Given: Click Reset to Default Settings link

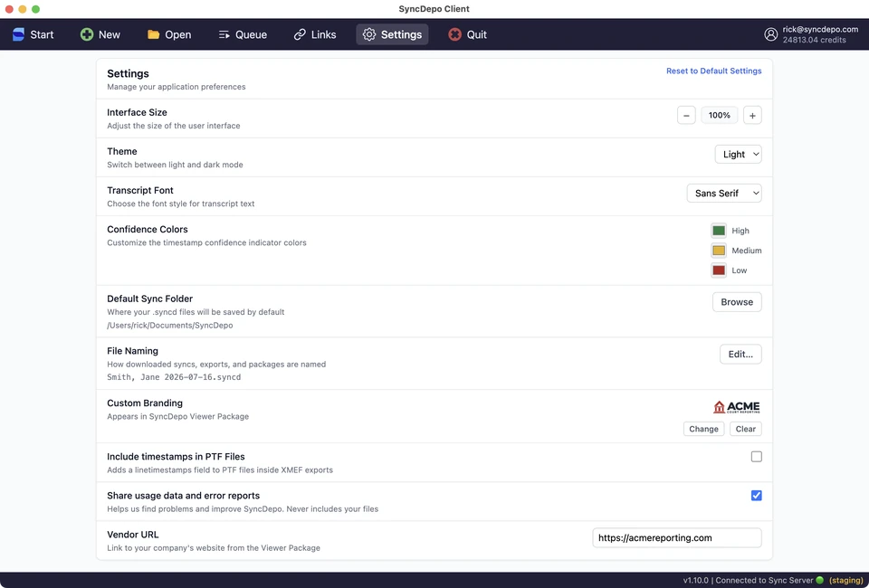Looking at the screenshot, I should (x=714, y=71).
